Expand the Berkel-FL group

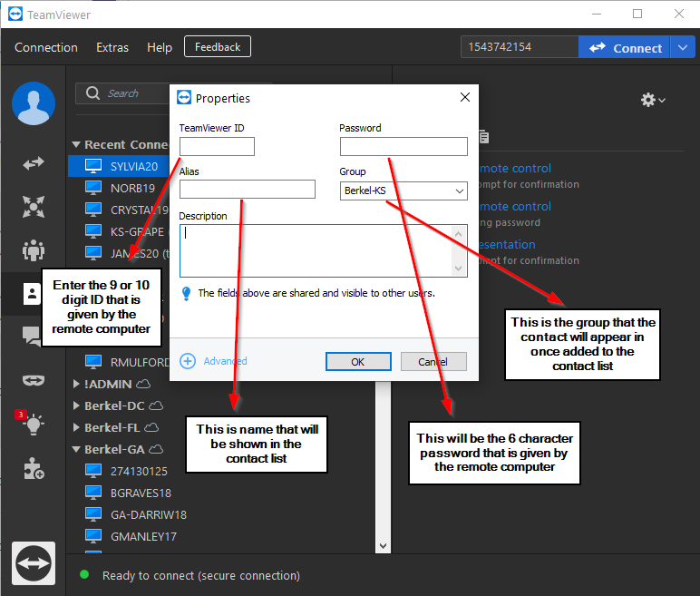(76, 427)
